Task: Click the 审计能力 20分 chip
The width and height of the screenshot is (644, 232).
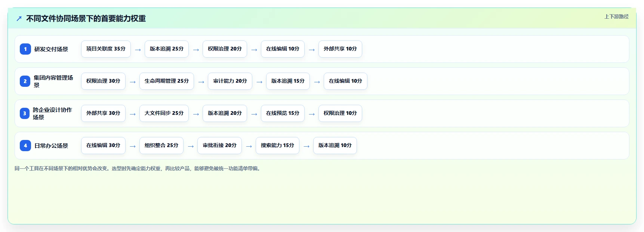Action: tap(230, 81)
